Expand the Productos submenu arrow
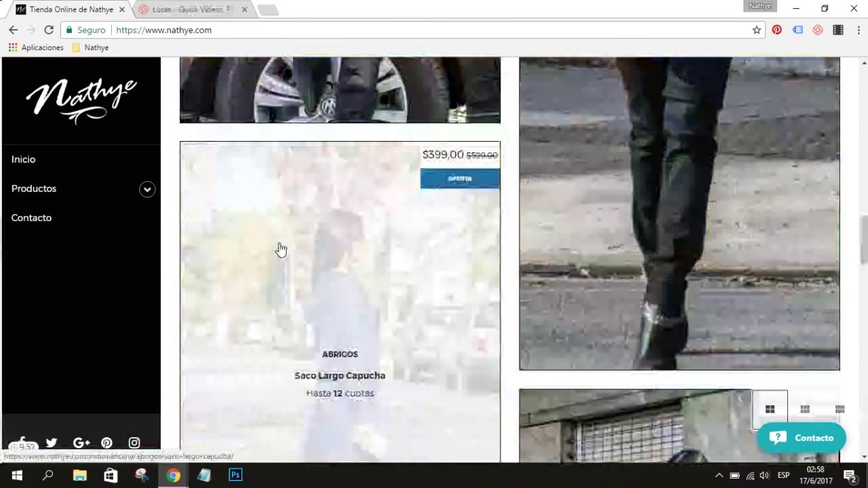 (147, 189)
